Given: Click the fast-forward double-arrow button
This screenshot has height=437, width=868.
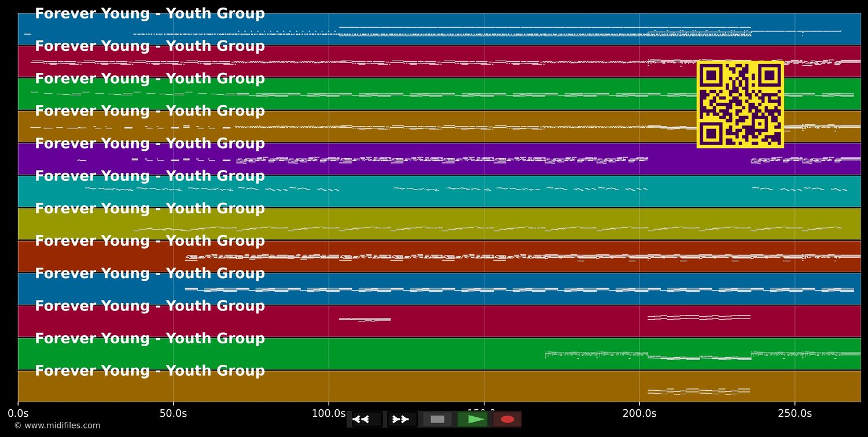Looking at the screenshot, I should click(402, 419).
